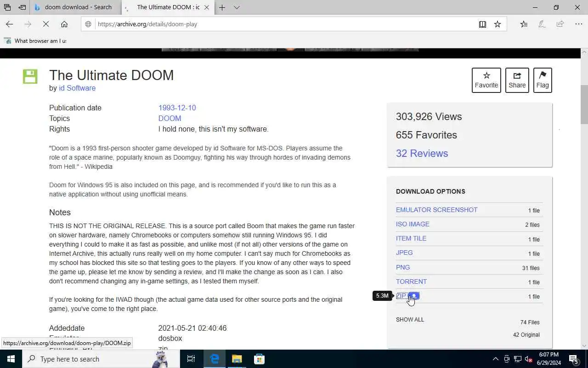Open the notification Action Center
This screenshot has width=588, height=368.
[574, 359]
